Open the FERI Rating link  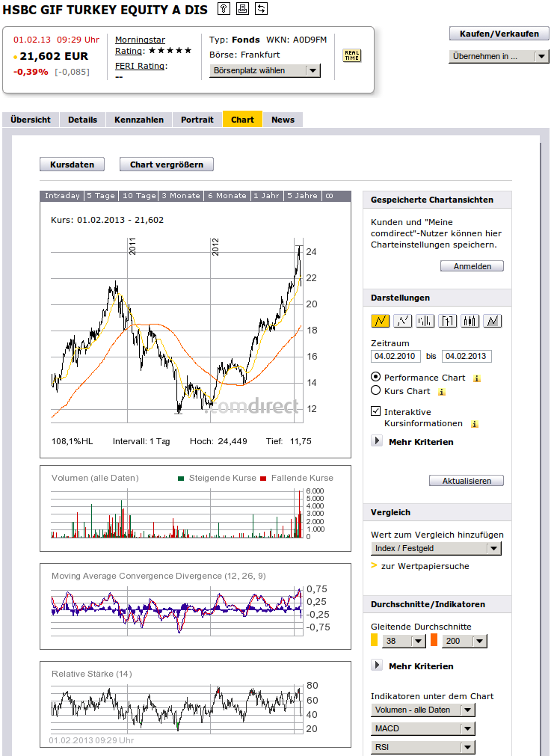point(141,66)
